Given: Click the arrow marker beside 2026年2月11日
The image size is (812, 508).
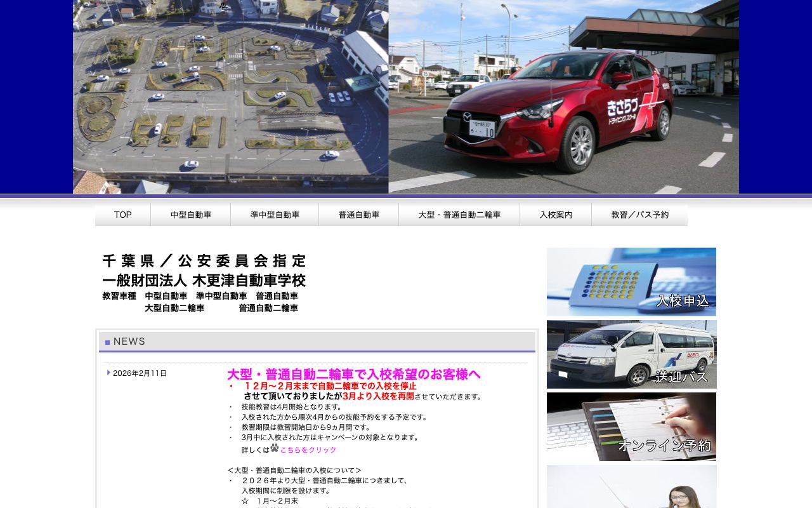Looking at the screenshot, I should coord(108,373).
